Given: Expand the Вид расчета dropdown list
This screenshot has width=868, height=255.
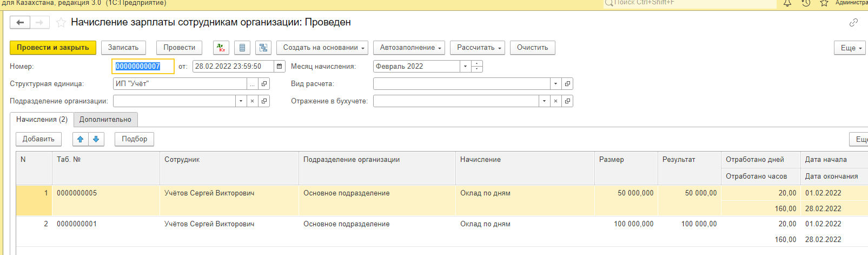Looking at the screenshot, I should click(x=555, y=84).
